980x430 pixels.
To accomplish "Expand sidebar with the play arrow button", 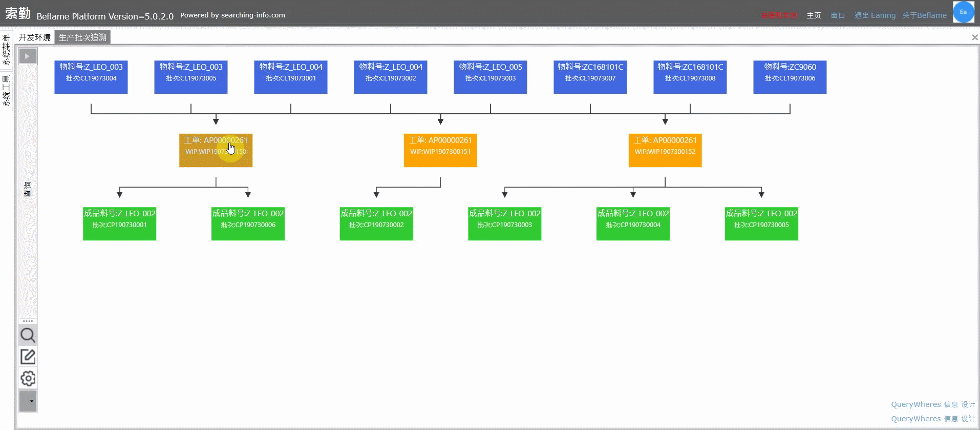I will [28, 56].
